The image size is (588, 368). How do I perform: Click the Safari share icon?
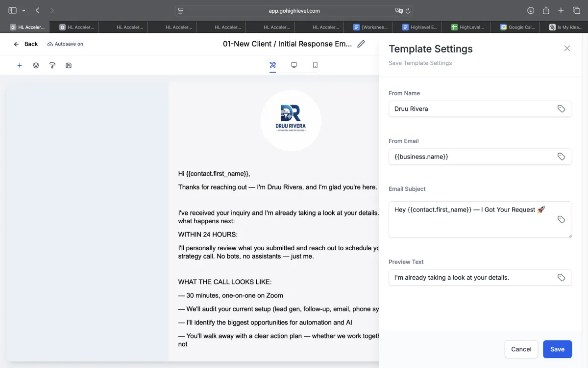coord(546,10)
